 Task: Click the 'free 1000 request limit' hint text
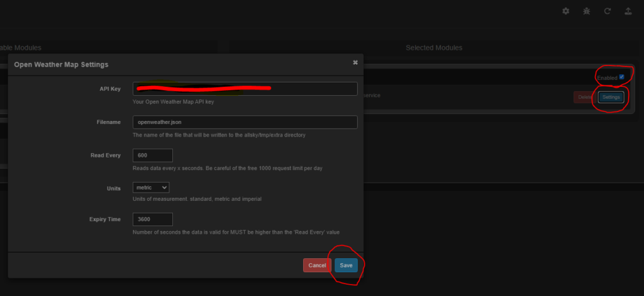(x=228, y=168)
